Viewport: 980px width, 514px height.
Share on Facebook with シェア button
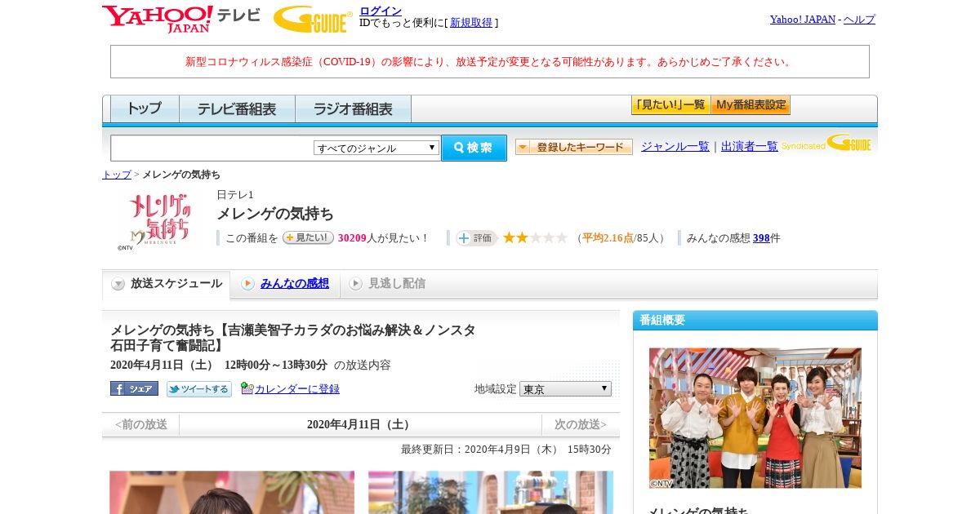[134, 389]
